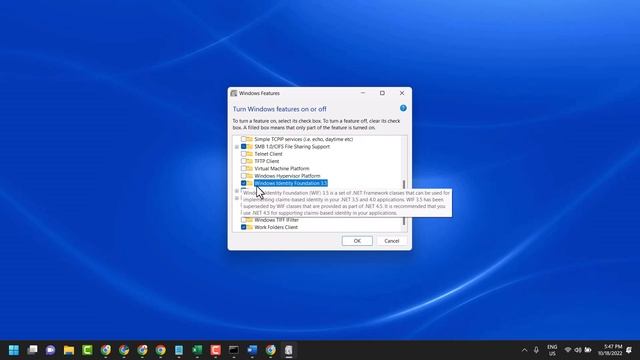This screenshot has width=640, height=360.
Task: Open the ENG US language switcher
Action: (552, 350)
